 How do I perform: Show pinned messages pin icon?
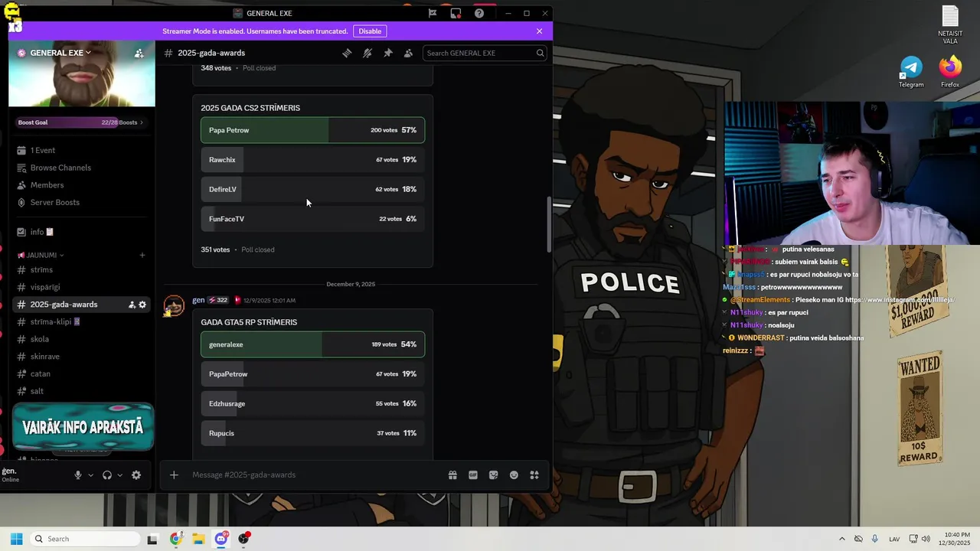(387, 53)
